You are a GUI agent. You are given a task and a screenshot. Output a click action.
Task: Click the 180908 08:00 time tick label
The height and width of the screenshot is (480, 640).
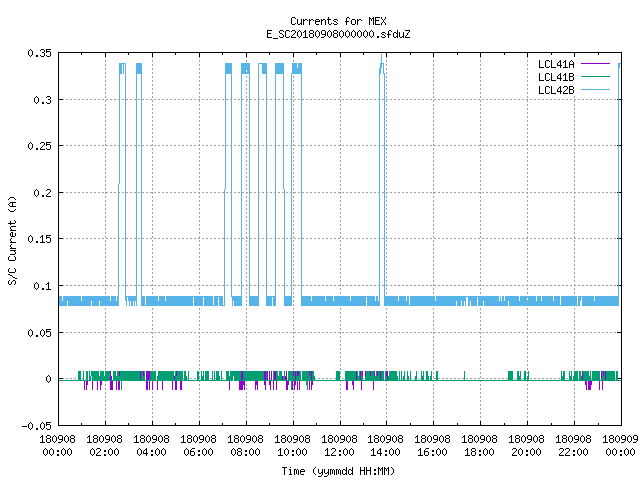click(x=245, y=446)
